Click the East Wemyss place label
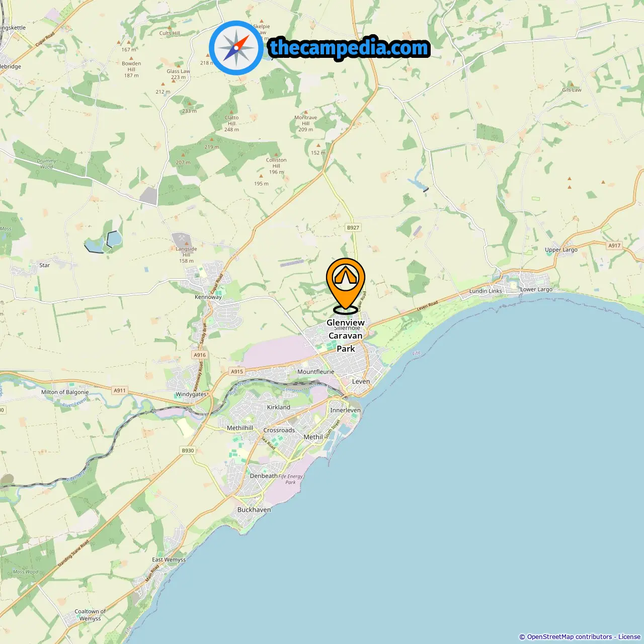The image size is (644, 644). pyautogui.click(x=169, y=559)
